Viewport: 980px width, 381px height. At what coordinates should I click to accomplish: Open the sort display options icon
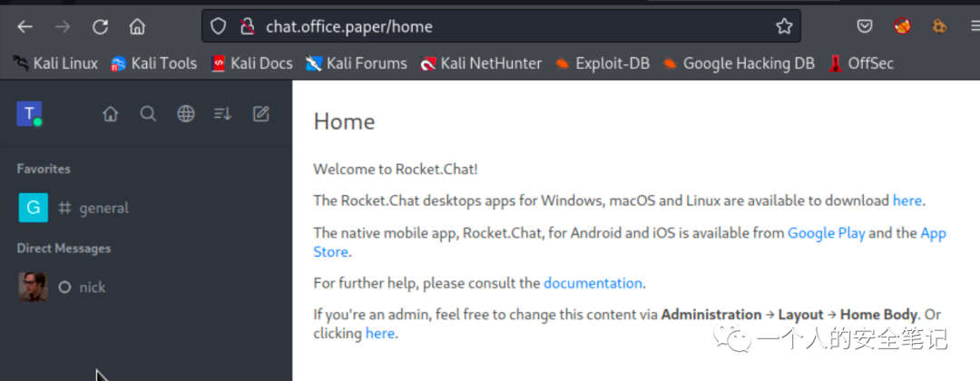[223, 113]
